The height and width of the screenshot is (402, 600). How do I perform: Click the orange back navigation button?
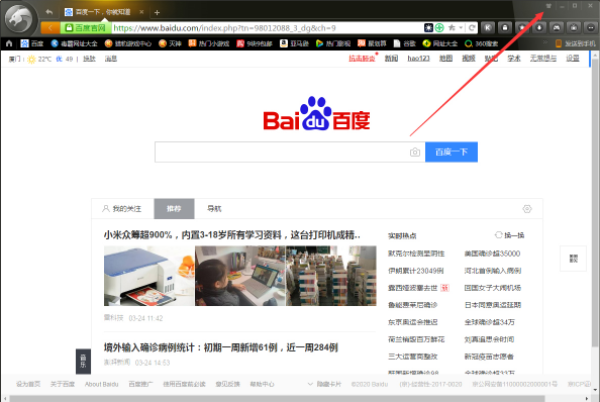point(50,28)
